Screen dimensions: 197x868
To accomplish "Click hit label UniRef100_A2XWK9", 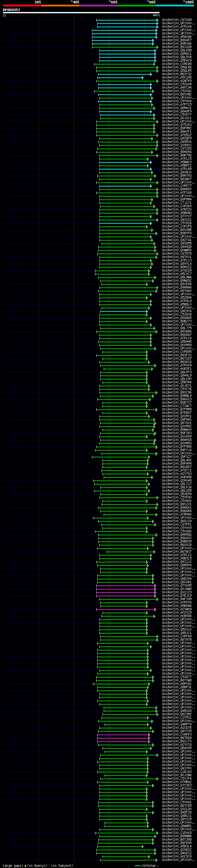I will pos(176,609).
